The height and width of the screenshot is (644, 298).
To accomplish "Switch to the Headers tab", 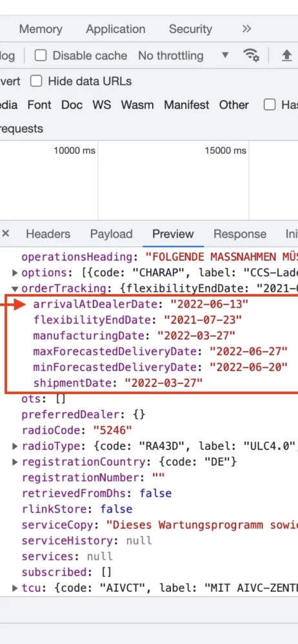I will (x=48, y=234).
